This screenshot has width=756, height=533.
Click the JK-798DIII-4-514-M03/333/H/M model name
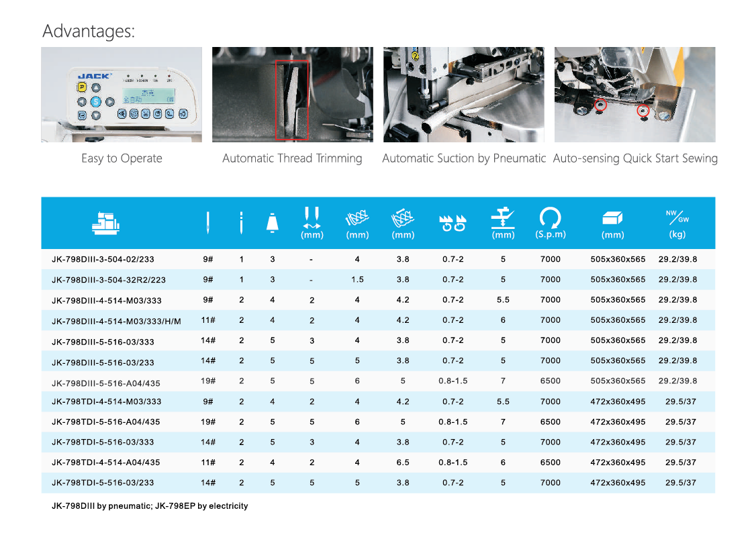pos(116,321)
